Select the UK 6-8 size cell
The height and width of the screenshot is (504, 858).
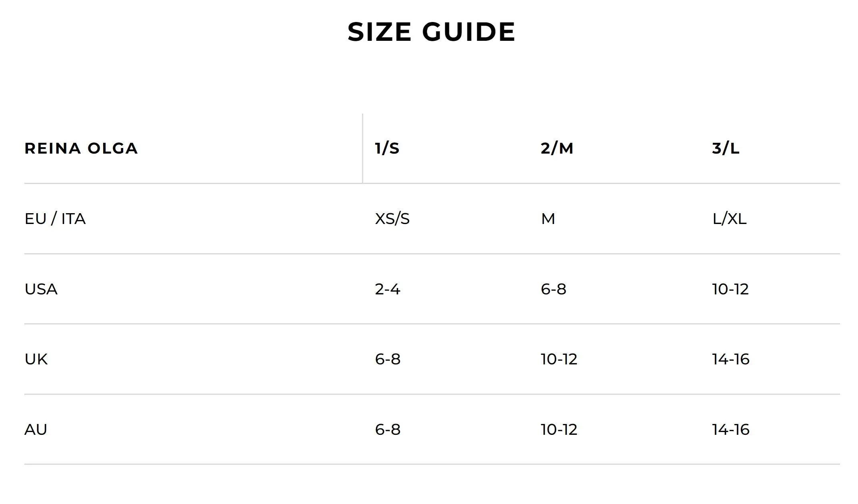[x=388, y=359]
